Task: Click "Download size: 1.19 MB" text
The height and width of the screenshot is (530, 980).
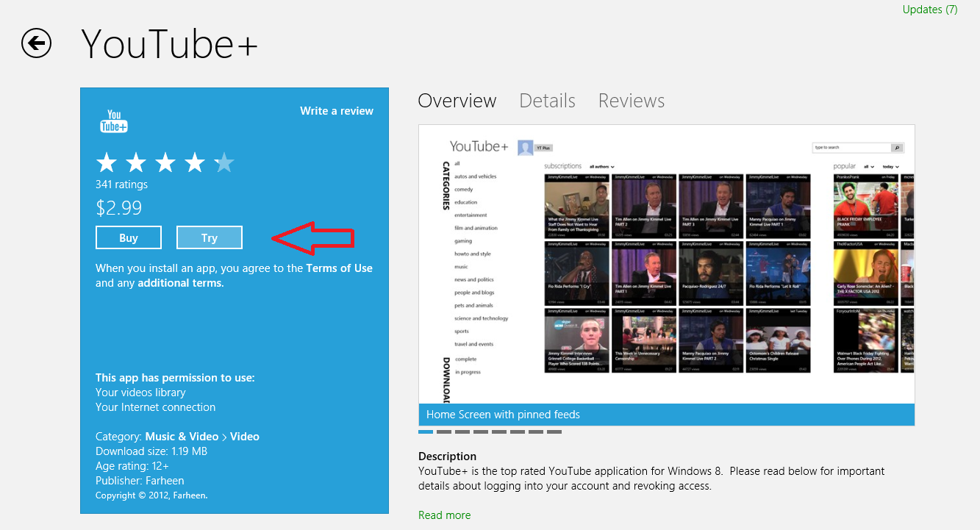Action: click(151, 451)
